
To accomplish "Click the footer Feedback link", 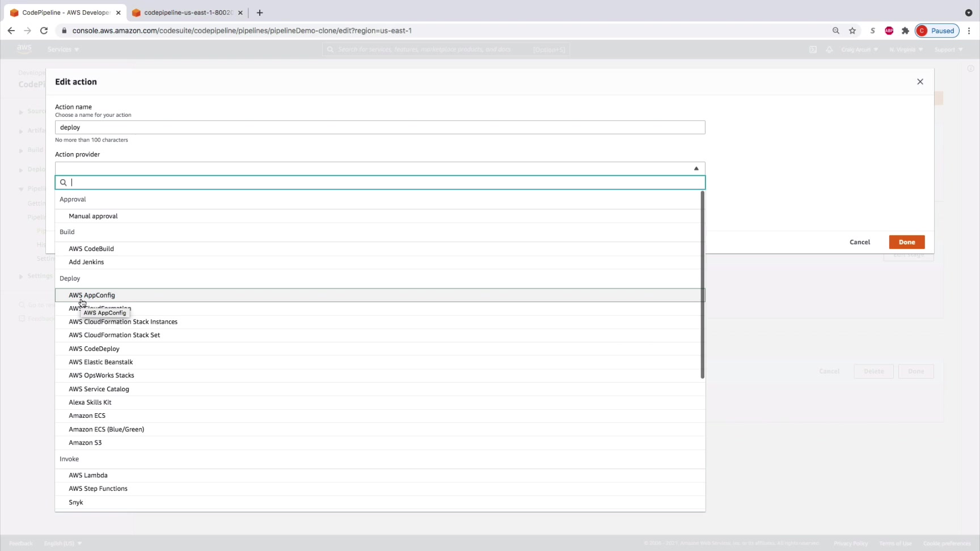I will click(x=21, y=543).
